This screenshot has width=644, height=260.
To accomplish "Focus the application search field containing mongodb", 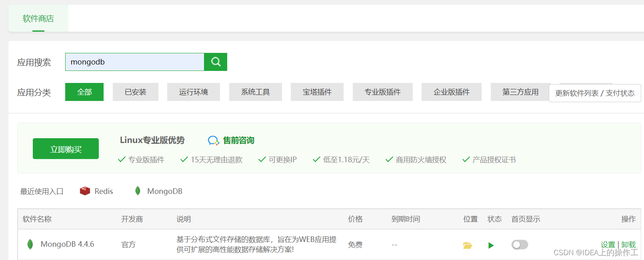I will (x=135, y=62).
